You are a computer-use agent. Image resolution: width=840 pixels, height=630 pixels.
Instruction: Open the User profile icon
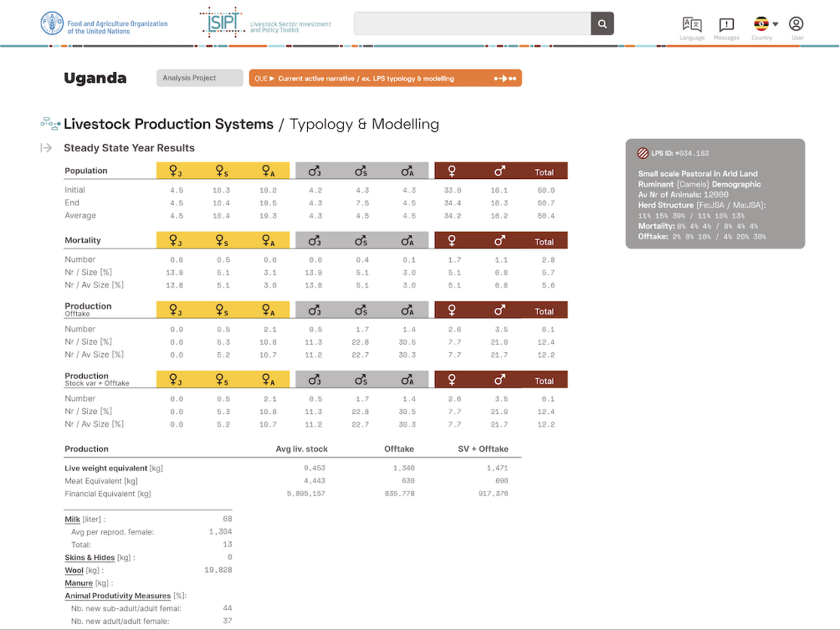[x=796, y=24]
